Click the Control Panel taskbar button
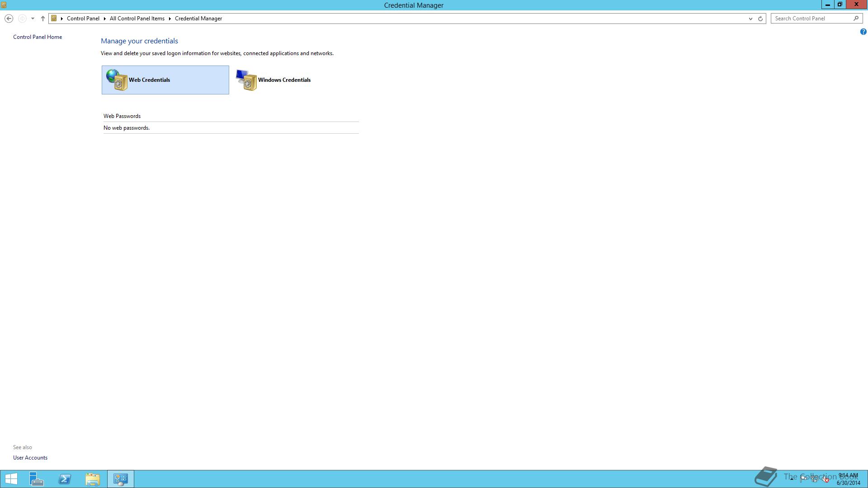This screenshot has width=868, height=488. coord(121,479)
